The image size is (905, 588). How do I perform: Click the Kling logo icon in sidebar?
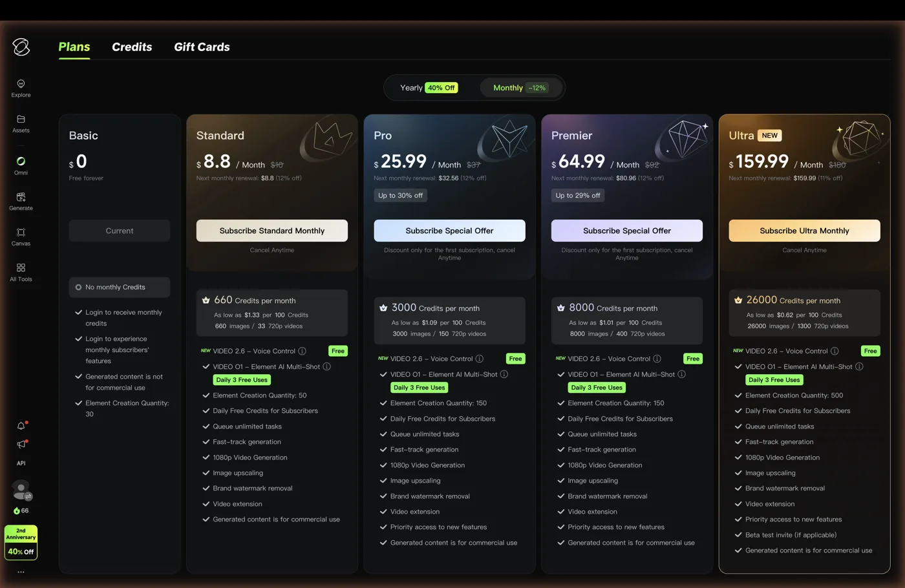[x=21, y=47]
